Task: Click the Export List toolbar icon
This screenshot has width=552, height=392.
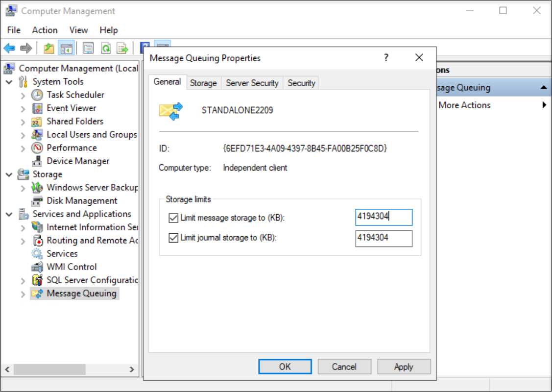Action: point(122,48)
